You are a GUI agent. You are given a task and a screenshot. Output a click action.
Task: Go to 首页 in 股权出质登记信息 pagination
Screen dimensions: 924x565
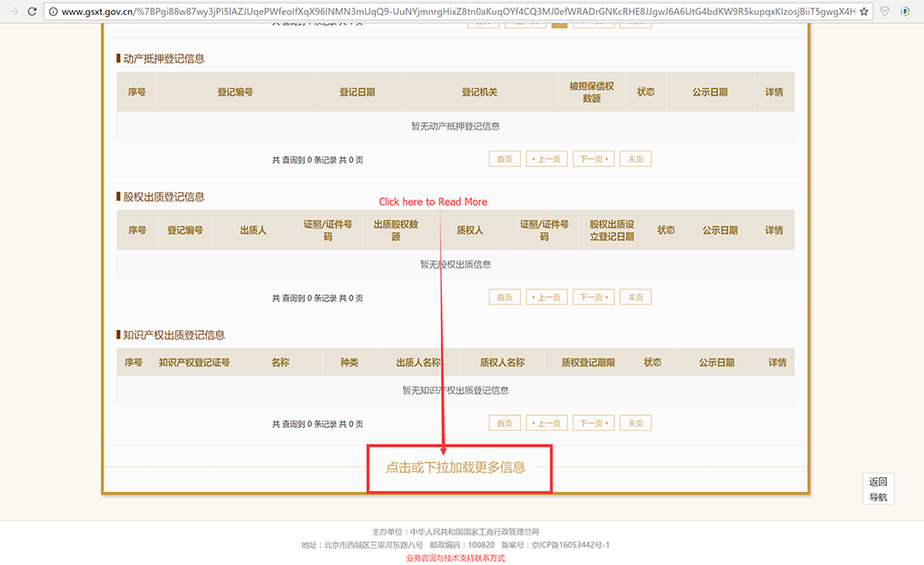click(505, 297)
